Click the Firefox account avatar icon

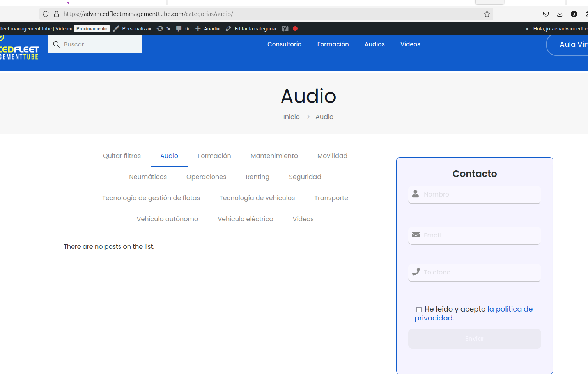pyautogui.click(x=574, y=14)
